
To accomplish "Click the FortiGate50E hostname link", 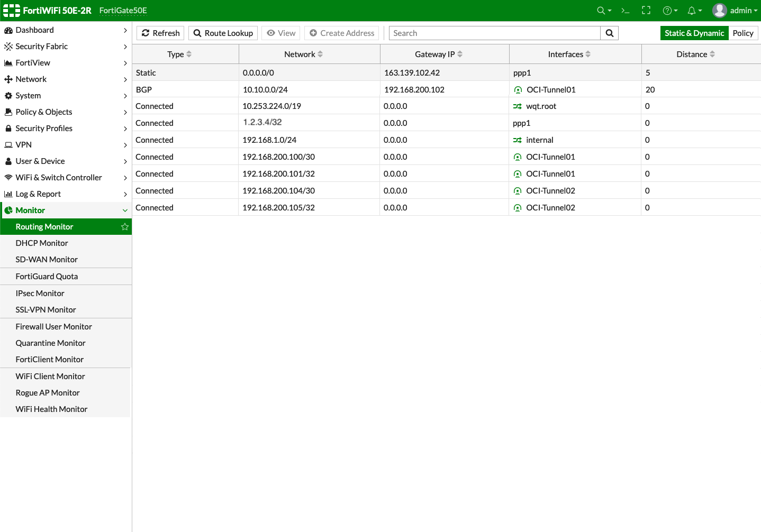I will tap(123, 11).
